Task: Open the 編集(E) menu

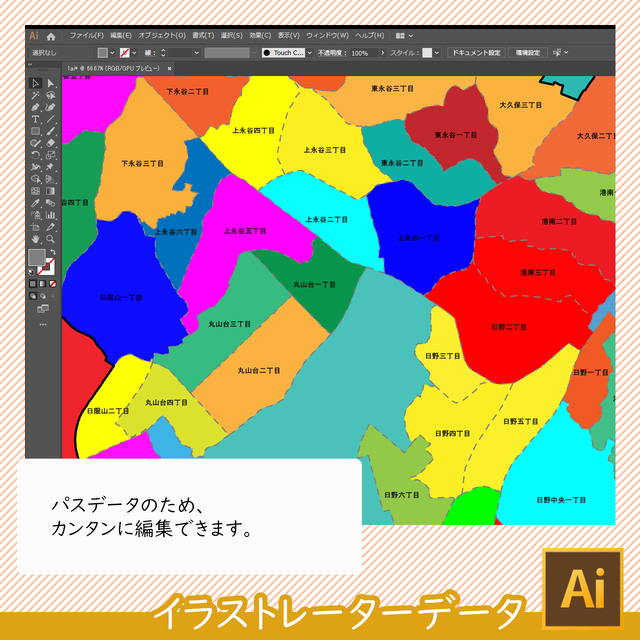Action: tap(121, 36)
